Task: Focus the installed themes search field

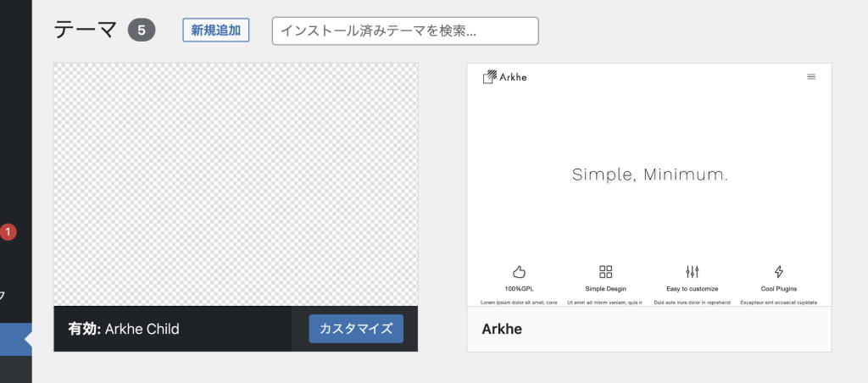Action: tap(405, 31)
